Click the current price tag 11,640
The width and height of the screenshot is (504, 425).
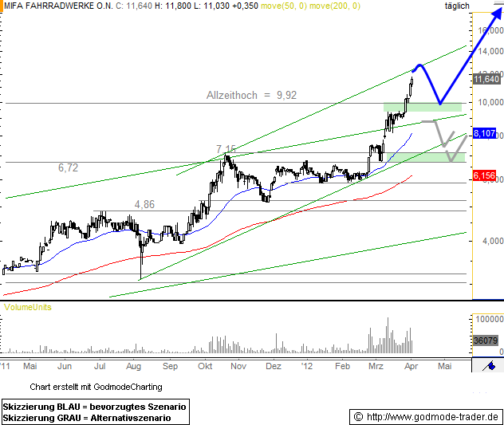[x=486, y=79]
